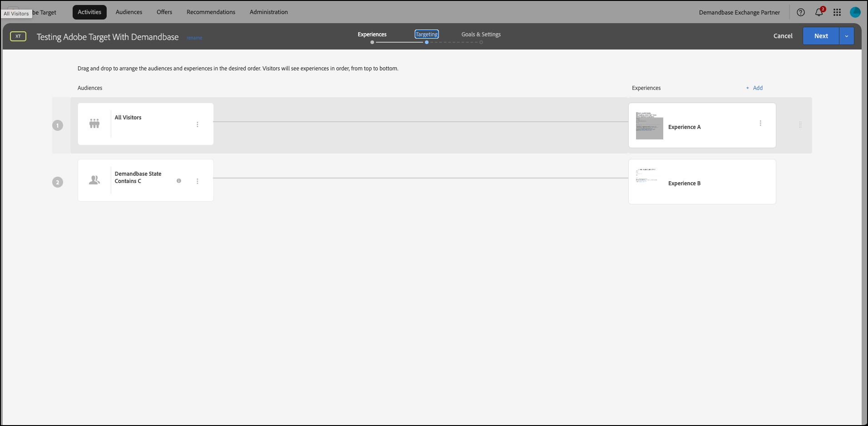Open the Recommendations menu
This screenshot has height=426, width=868.
click(211, 12)
